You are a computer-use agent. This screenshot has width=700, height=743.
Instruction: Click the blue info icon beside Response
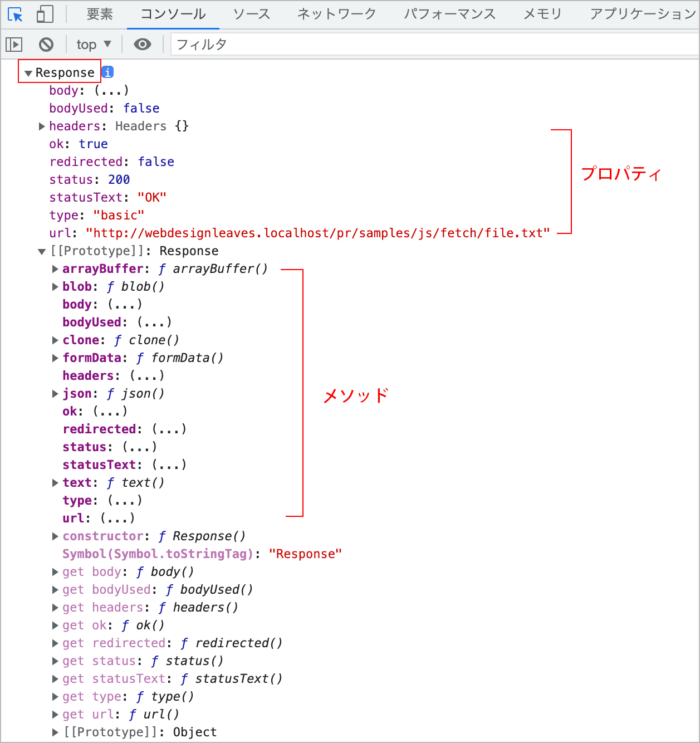[107, 72]
